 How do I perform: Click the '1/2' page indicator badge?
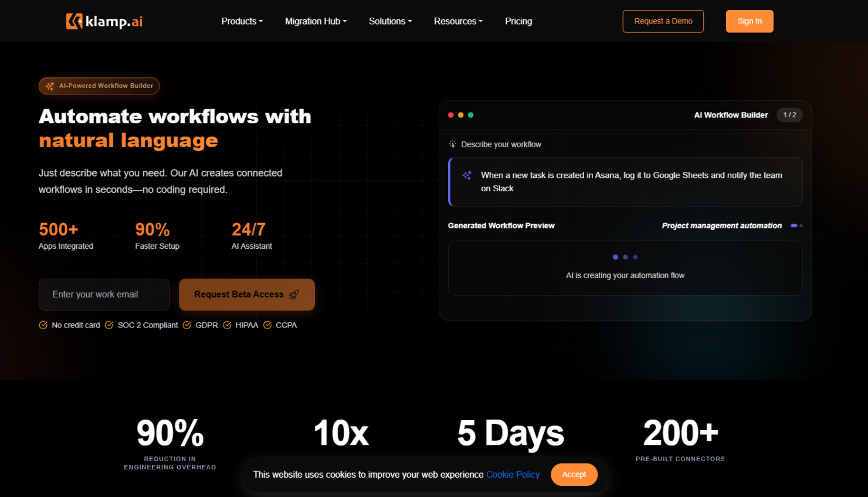click(789, 115)
